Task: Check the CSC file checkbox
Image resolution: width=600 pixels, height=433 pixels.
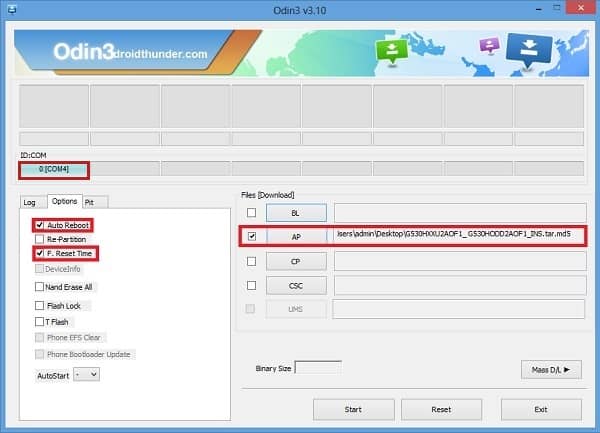Action: pos(251,285)
